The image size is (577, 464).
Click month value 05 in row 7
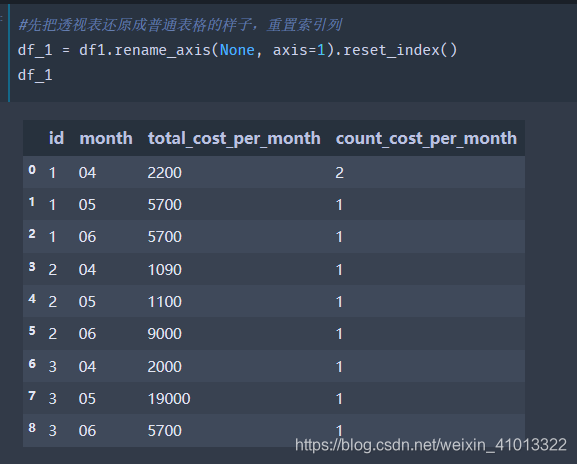tap(87, 399)
